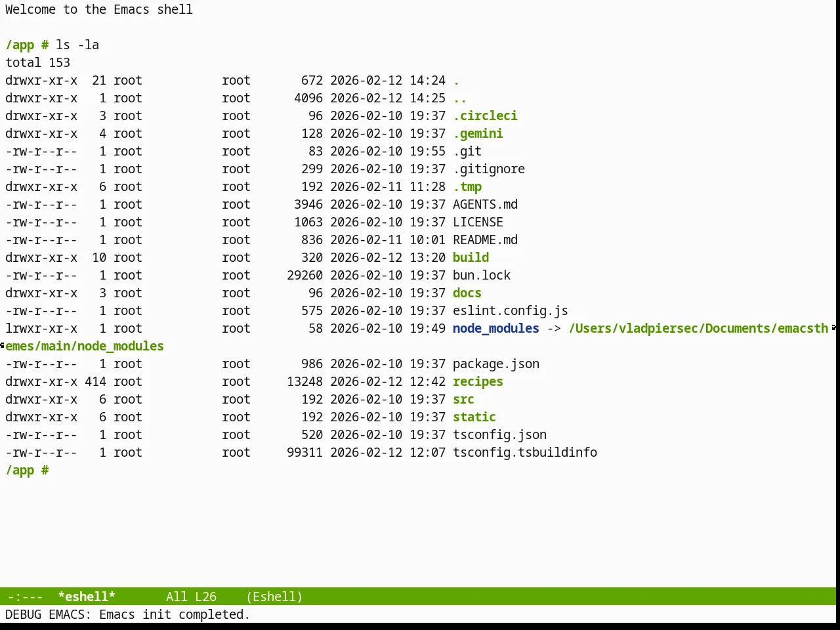Click the README.md file name
This screenshot has width=840, height=630.
click(485, 240)
